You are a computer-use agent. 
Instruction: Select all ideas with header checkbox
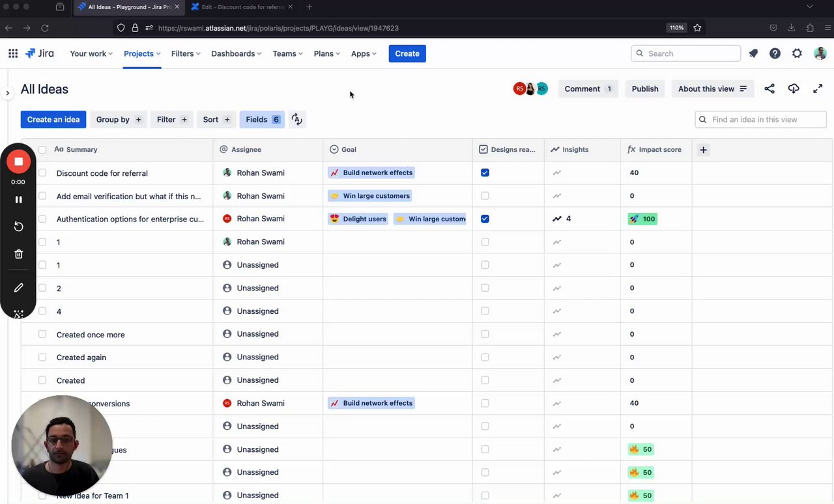42,150
